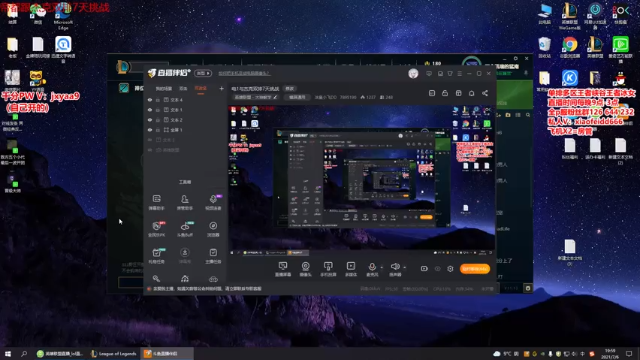Screen dimensions: 640x360
Task: Open the key-shaped tool in bottom toolbox row
Action: click(x=156, y=279)
